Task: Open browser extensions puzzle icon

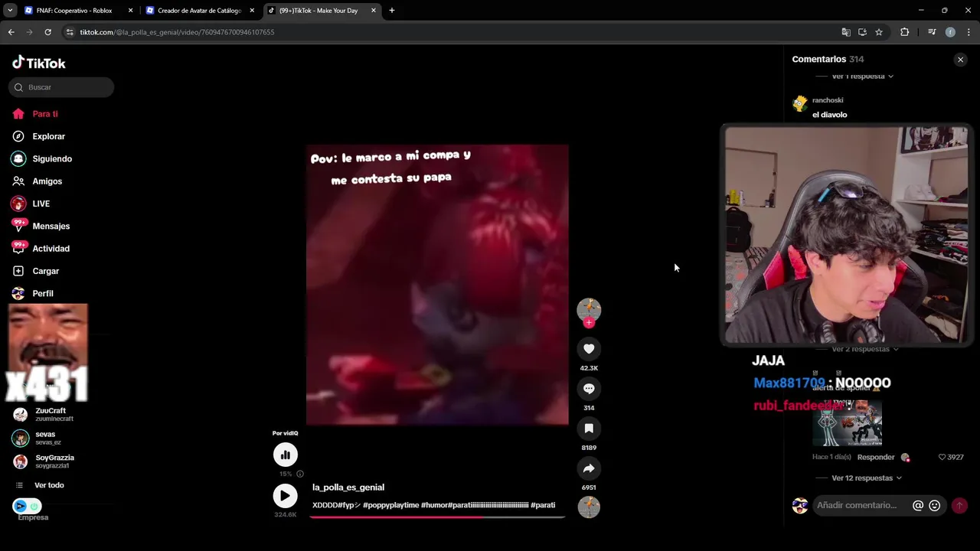Action: pos(905,32)
